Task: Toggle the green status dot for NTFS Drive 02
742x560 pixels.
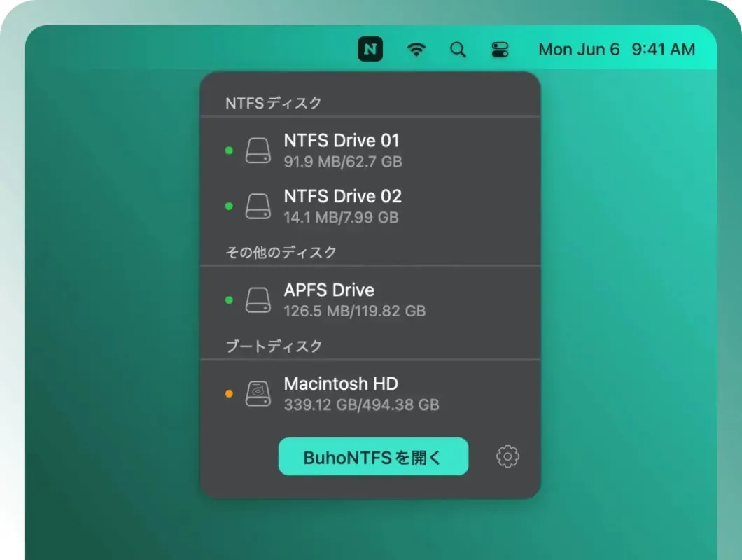Action: 228,206
